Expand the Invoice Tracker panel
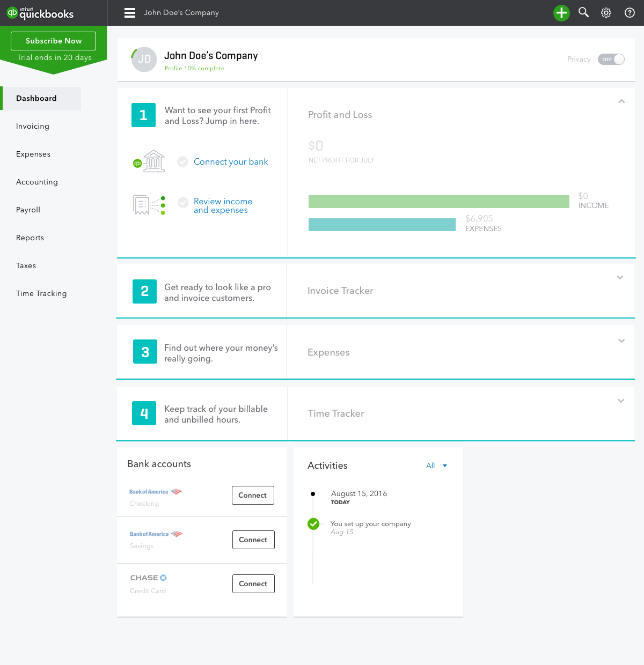Image resolution: width=644 pixels, height=665 pixels. pos(620,277)
